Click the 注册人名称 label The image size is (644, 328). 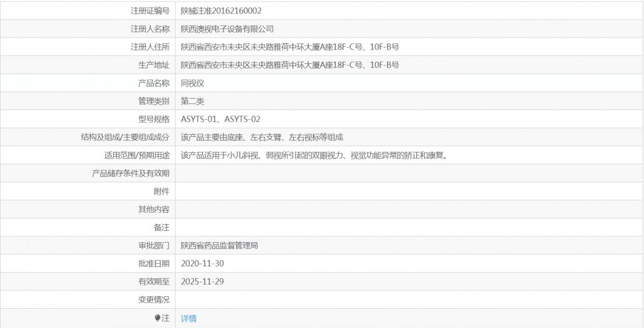click(x=150, y=28)
